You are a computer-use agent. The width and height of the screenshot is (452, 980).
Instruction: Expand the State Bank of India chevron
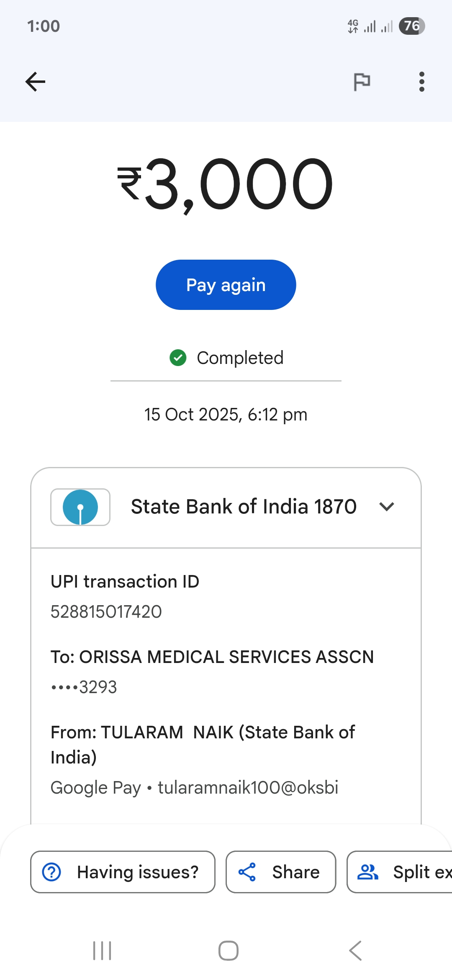tap(386, 507)
